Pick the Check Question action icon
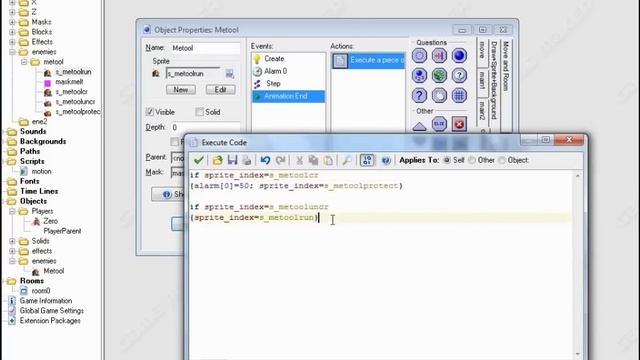Screen dimensions: 640x360 click(459, 76)
